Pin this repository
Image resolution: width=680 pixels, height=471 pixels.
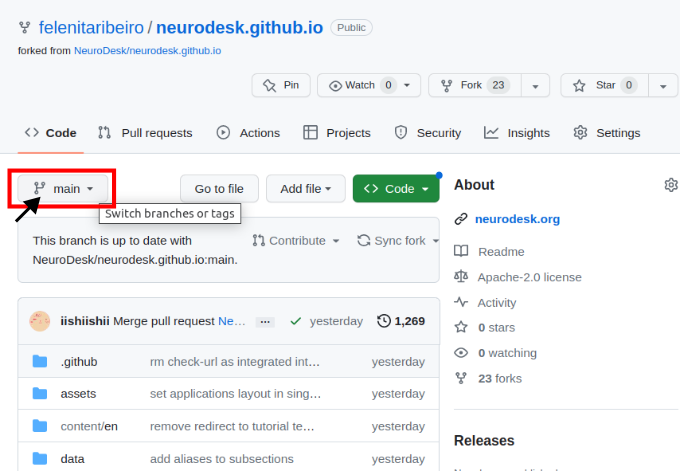(x=281, y=86)
